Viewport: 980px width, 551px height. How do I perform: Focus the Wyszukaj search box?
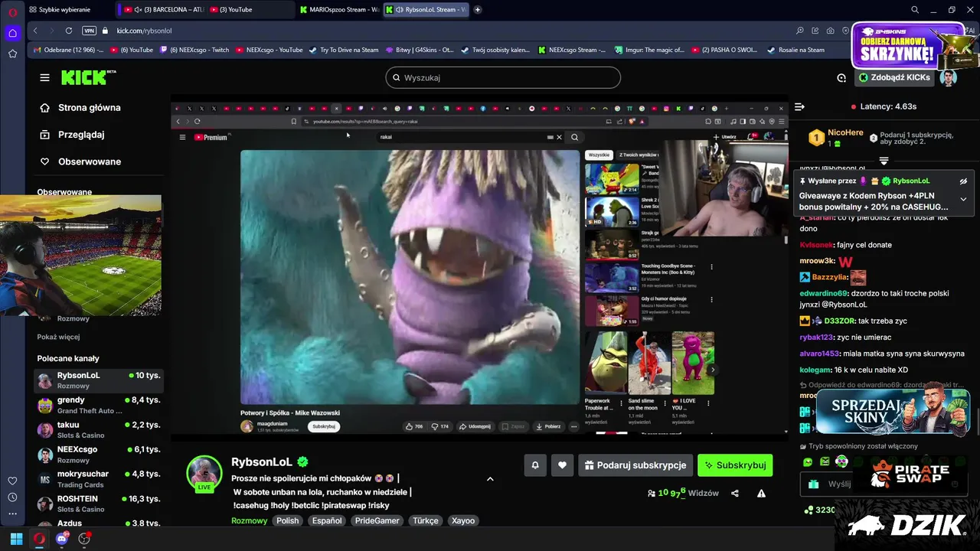click(x=503, y=77)
